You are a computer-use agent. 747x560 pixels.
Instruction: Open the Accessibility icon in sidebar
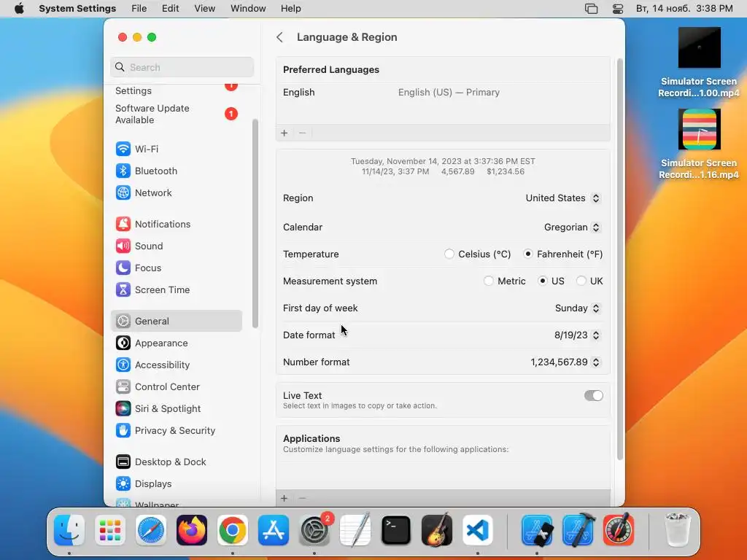tap(123, 365)
